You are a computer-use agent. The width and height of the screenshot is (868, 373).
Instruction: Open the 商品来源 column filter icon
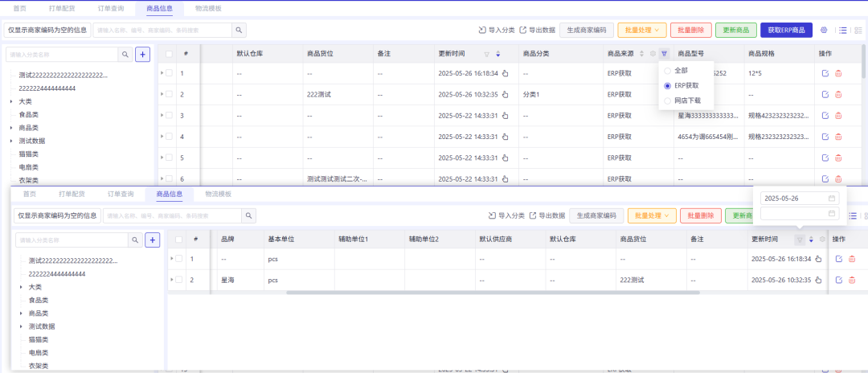pyautogui.click(x=664, y=54)
